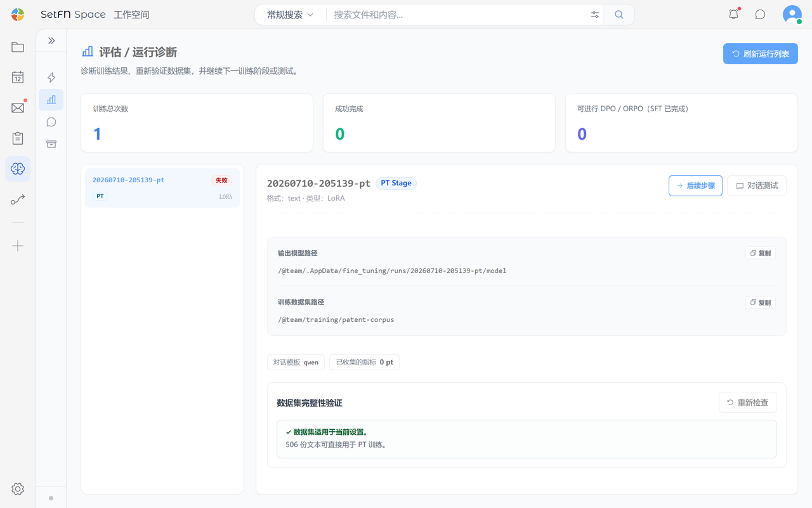
Task: Open the files folder icon in sidebar
Action: (18, 47)
